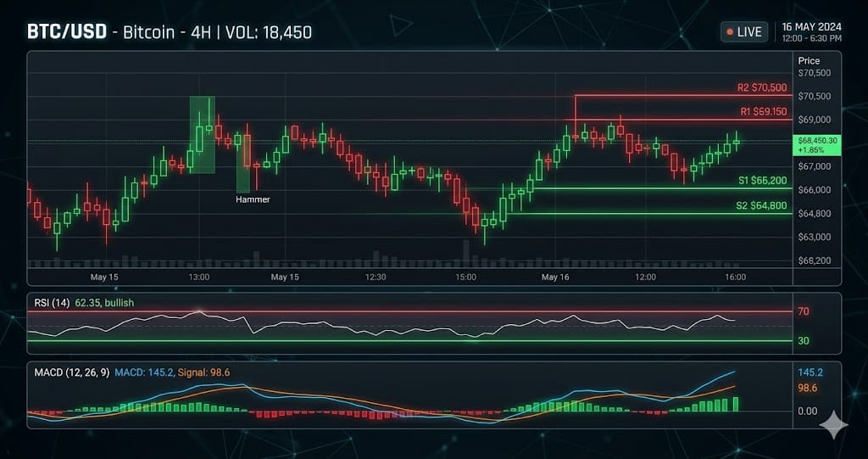The image size is (868, 459).
Task: Click the RSI oversold level '30'
Action: coord(804,341)
